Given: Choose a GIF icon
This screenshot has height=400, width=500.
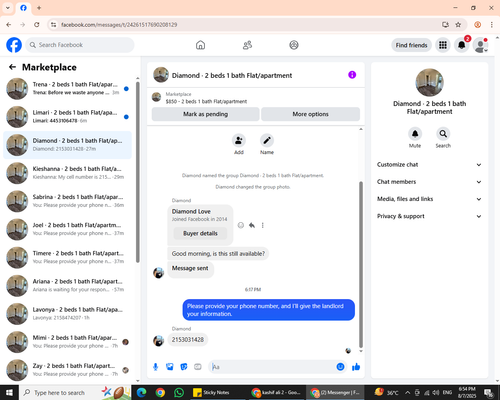Looking at the screenshot, I should pyautogui.click(x=198, y=367).
